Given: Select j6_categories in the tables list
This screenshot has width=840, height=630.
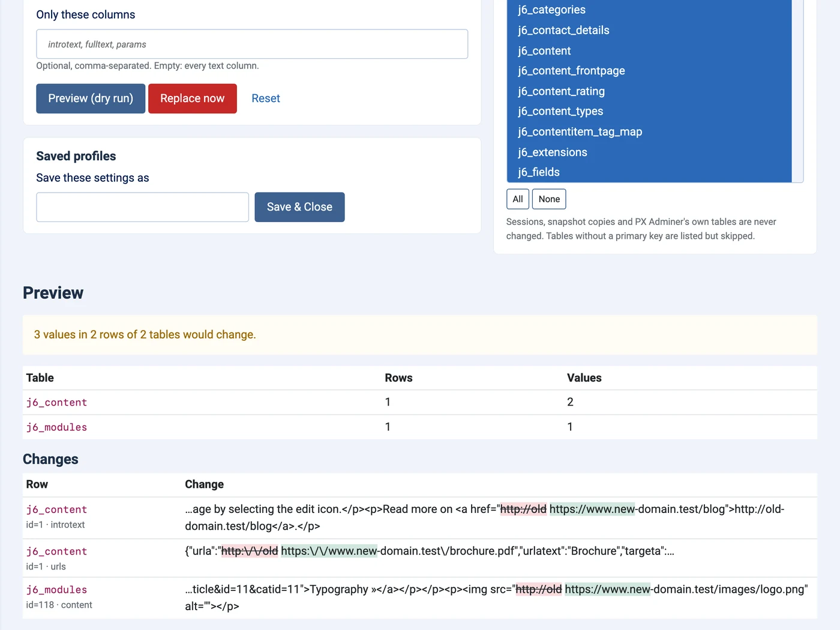Looking at the screenshot, I should [649, 10].
